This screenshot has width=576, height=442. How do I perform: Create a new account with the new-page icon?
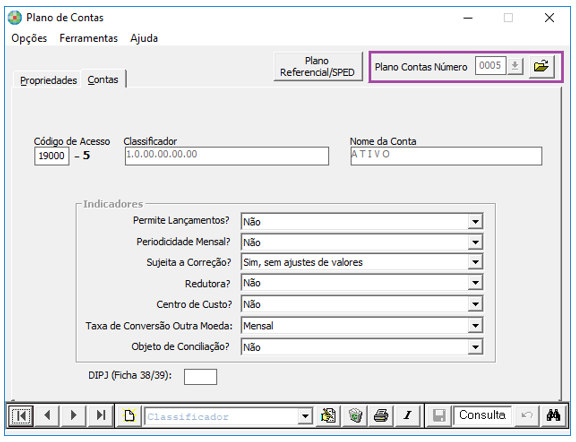point(129,416)
